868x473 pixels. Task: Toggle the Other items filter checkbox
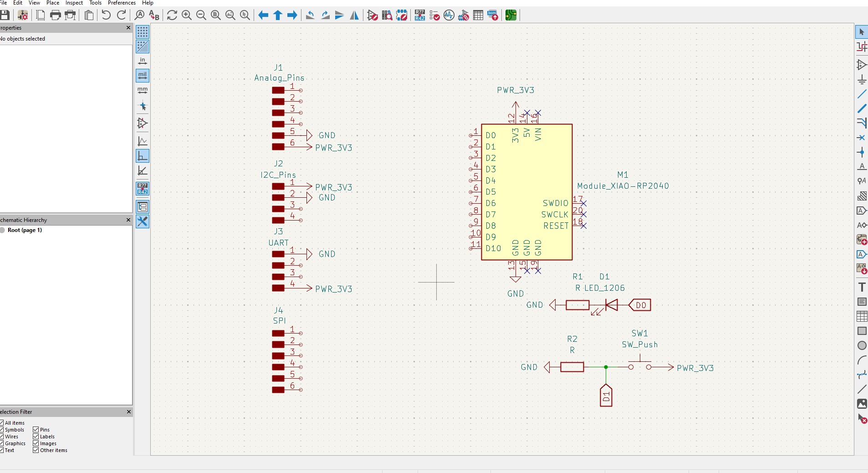tap(36, 450)
